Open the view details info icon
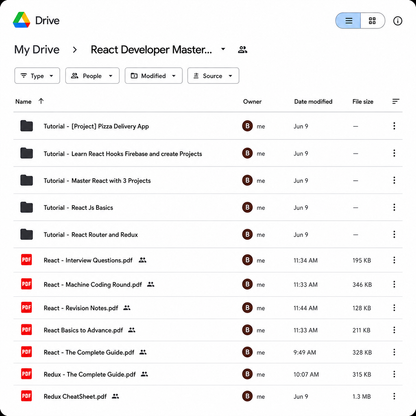The width and height of the screenshot is (416, 416). (397, 21)
